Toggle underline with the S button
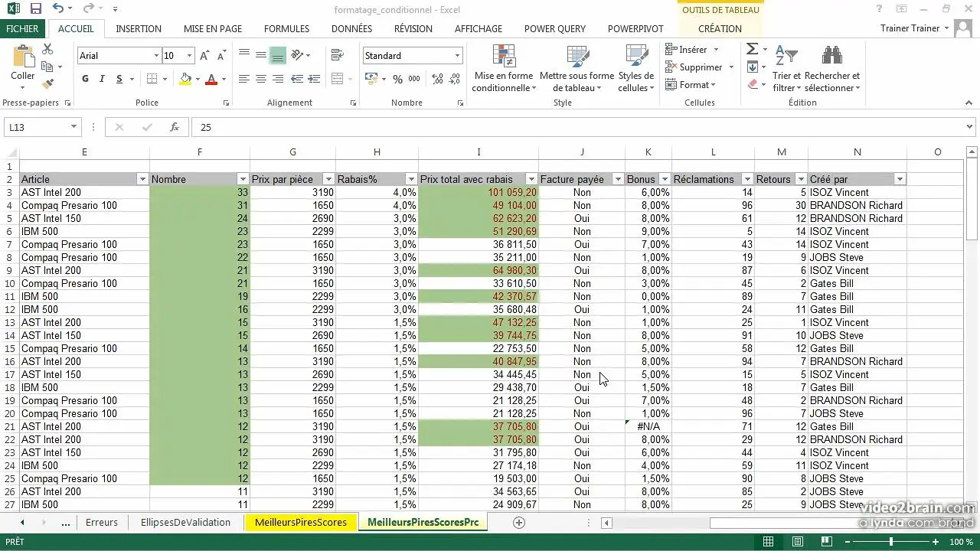 point(119,79)
